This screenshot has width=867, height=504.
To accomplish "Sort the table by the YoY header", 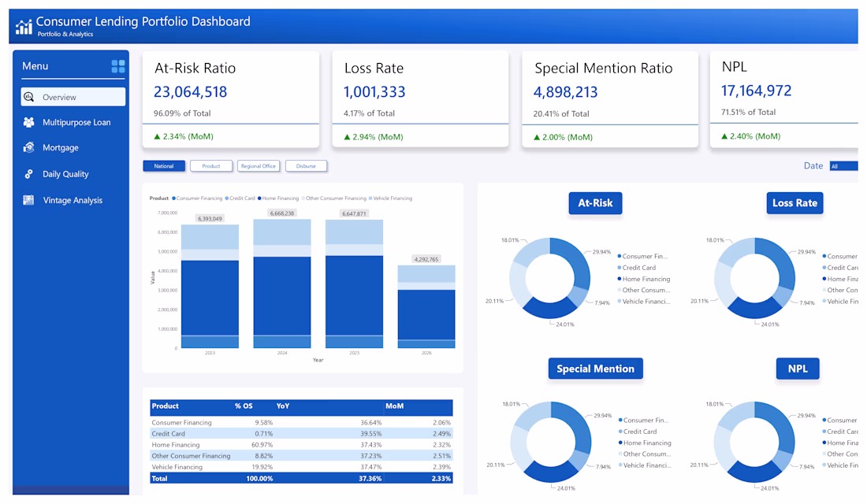I will click(x=282, y=406).
